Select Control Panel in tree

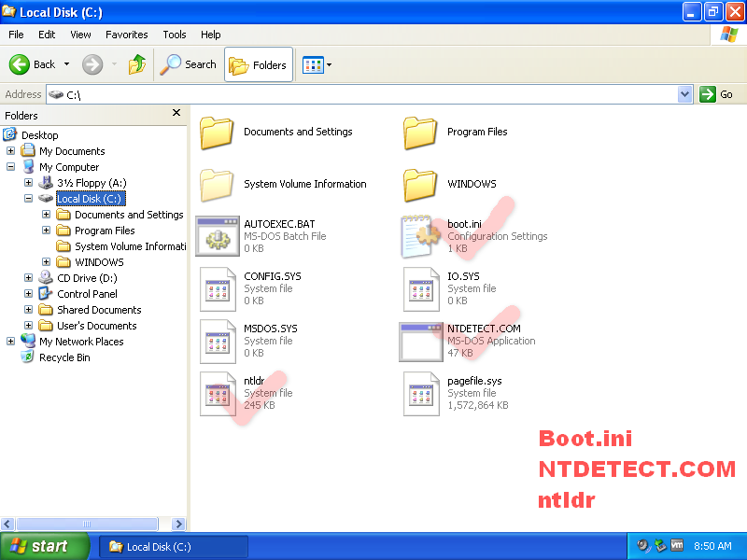pyautogui.click(x=87, y=294)
